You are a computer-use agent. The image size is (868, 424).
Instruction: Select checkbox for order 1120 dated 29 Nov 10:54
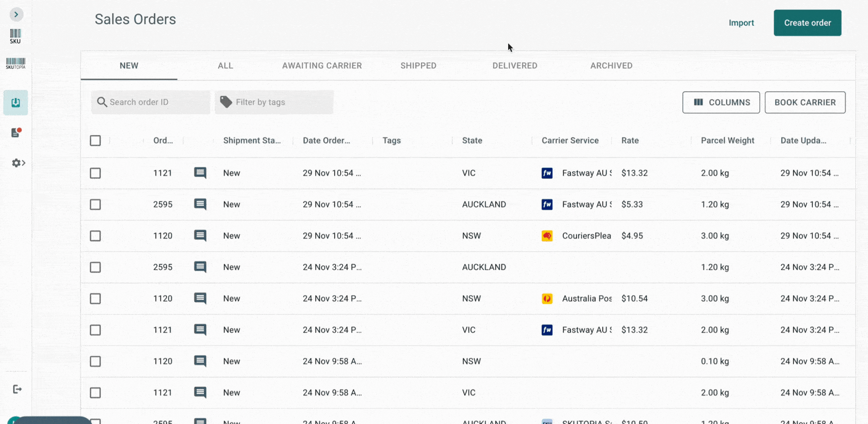(x=95, y=236)
